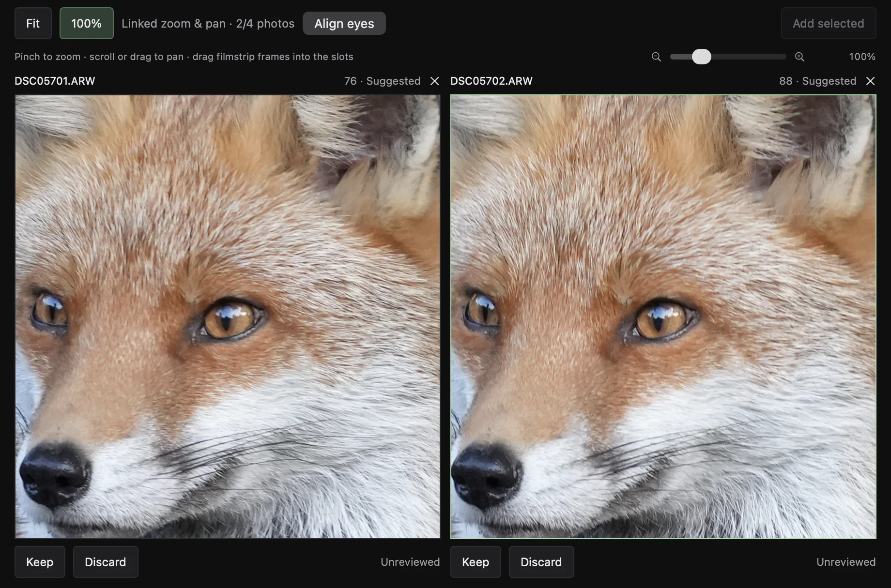This screenshot has width=891, height=588.
Task: Click Unreviewed status under DSC05702.ARW
Action: [x=846, y=562]
